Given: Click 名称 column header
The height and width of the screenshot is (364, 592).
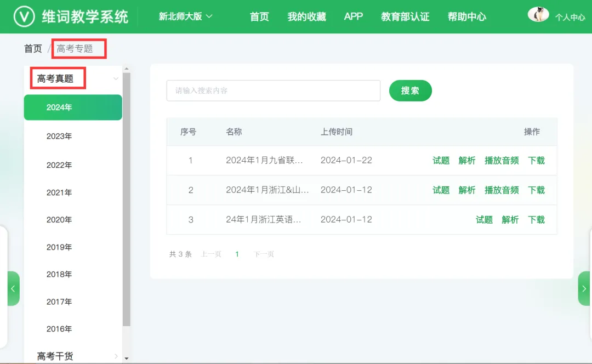Looking at the screenshot, I should pyautogui.click(x=234, y=132).
